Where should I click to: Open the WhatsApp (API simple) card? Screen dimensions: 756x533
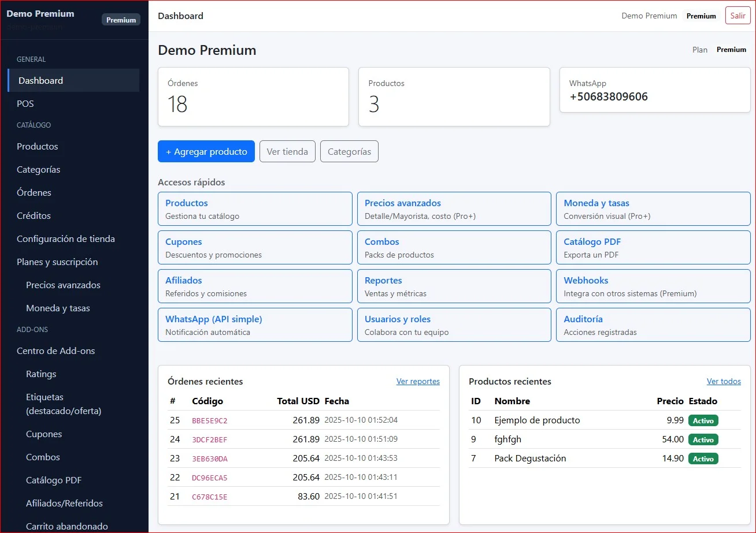pos(255,325)
